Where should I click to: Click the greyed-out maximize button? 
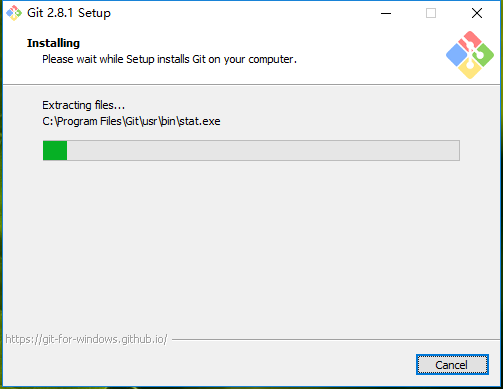[x=431, y=13]
